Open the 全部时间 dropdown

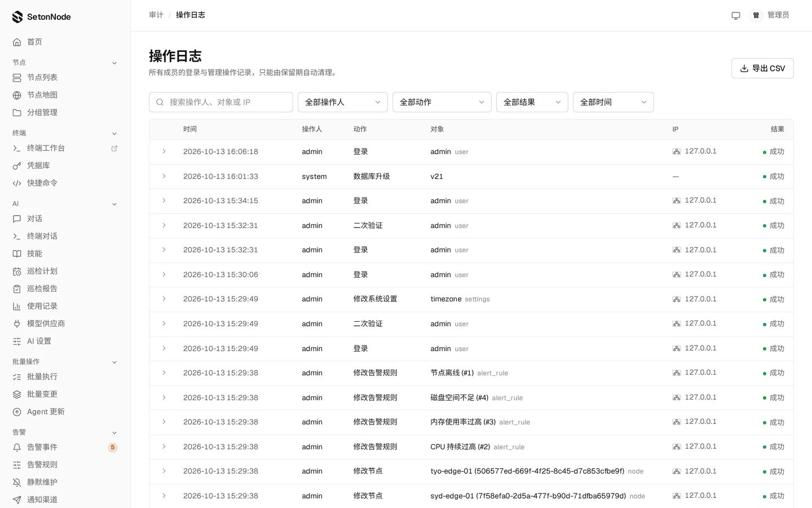pos(614,102)
